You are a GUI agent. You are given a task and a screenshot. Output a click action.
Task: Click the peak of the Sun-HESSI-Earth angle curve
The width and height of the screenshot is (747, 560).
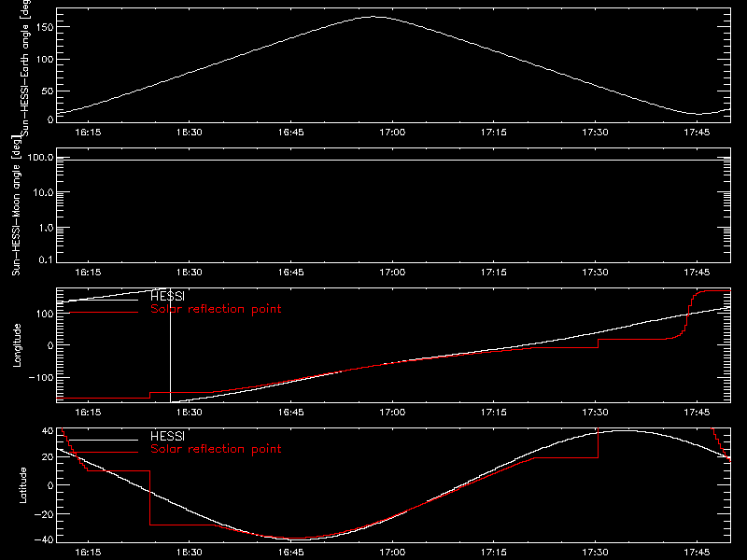click(x=373, y=17)
